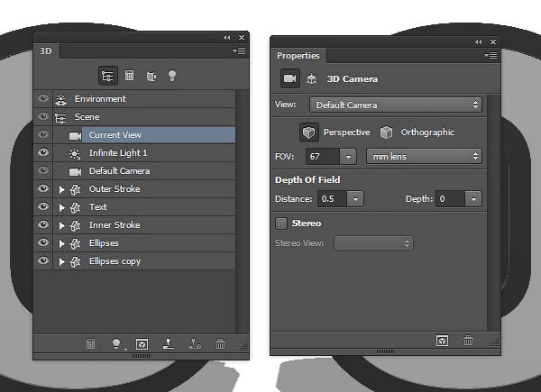Click the disabled ground-plane delete icon
The width and height of the screenshot is (541, 392).
click(195, 343)
